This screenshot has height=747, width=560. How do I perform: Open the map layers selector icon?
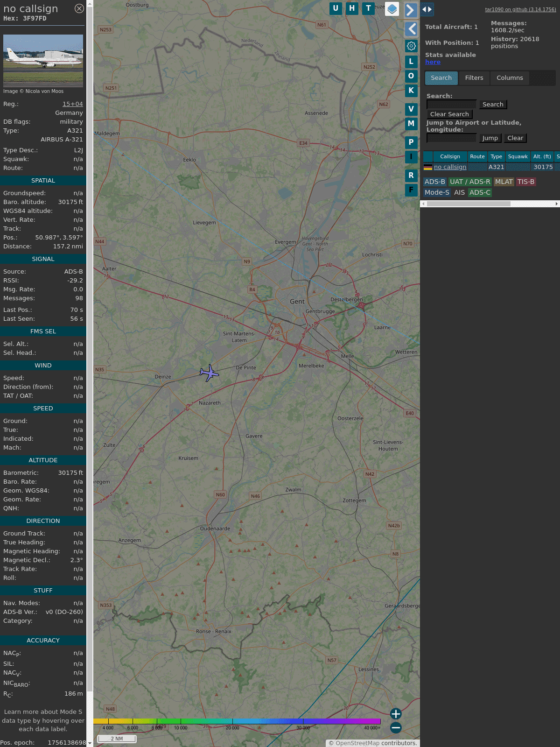pos(392,9)
